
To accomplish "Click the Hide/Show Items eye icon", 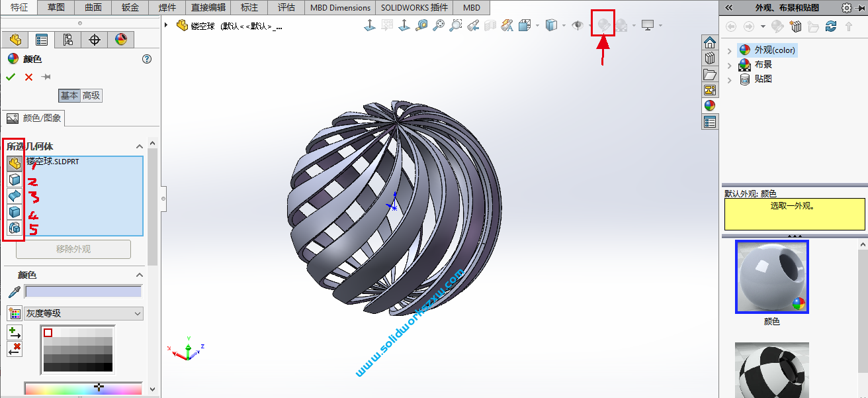I will pyautogui.click(x=578, y=25).
